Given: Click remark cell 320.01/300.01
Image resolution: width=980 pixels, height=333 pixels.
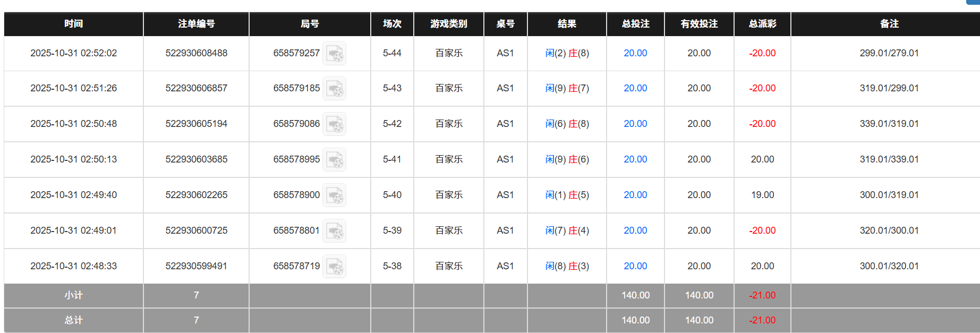Looking at the screenshot, I should point(889,230).
